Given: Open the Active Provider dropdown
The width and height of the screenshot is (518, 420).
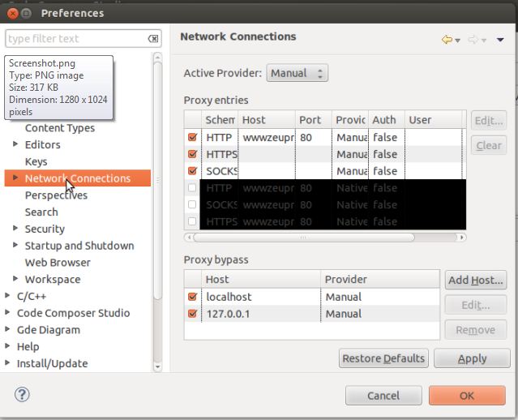Looking at the screenshot, I should click(297, 73).
